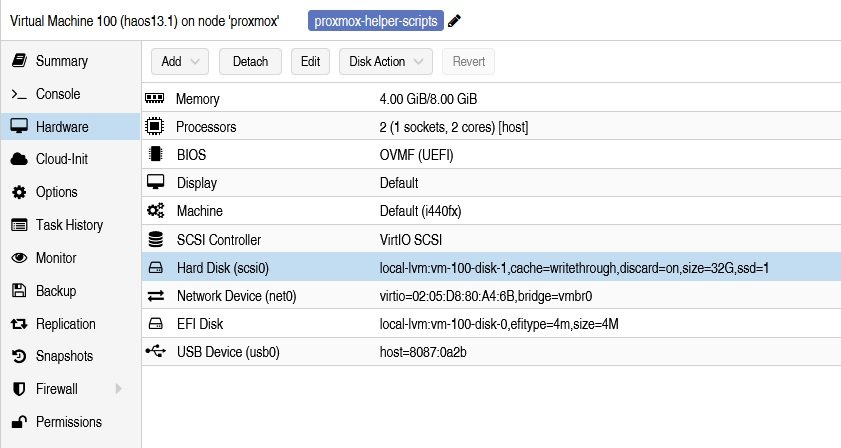Open the Task History section
Screen dimensions: 841x448
(x=69, y=225)
